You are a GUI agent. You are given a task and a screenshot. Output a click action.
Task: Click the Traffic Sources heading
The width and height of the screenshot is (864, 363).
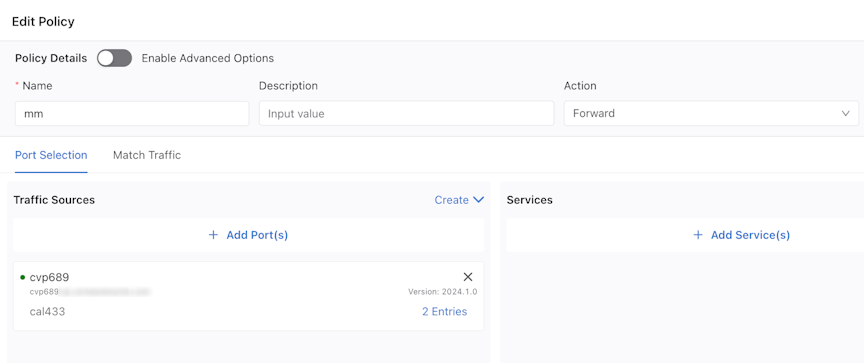(54, 200)
